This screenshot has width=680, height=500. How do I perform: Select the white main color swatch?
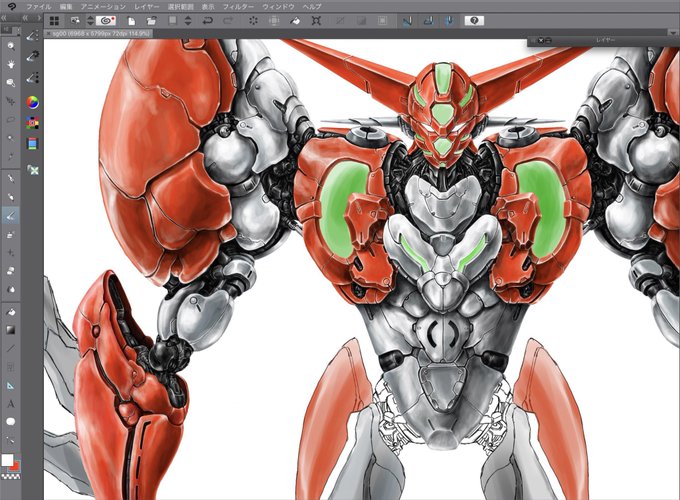click(x=7, y=460)
